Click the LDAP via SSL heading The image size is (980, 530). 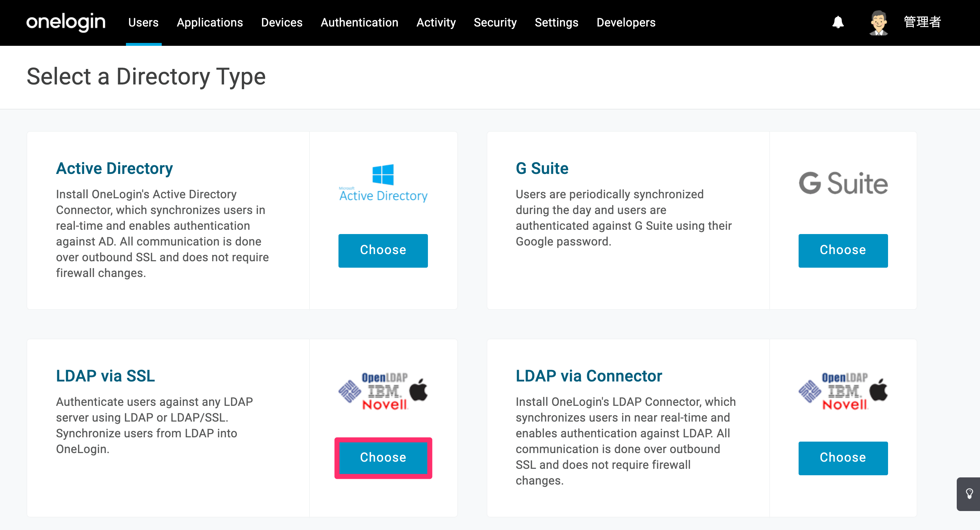tap(106, 376)
